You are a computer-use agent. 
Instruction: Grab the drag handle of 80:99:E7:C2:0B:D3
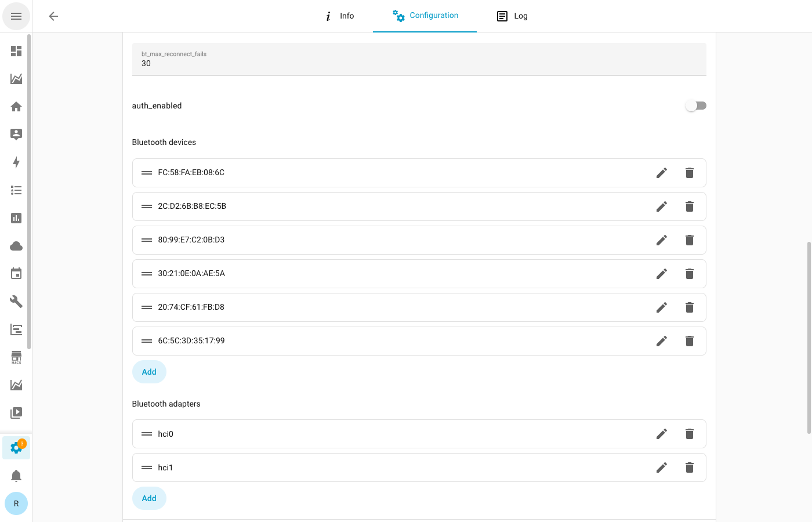tap(147, 240)
